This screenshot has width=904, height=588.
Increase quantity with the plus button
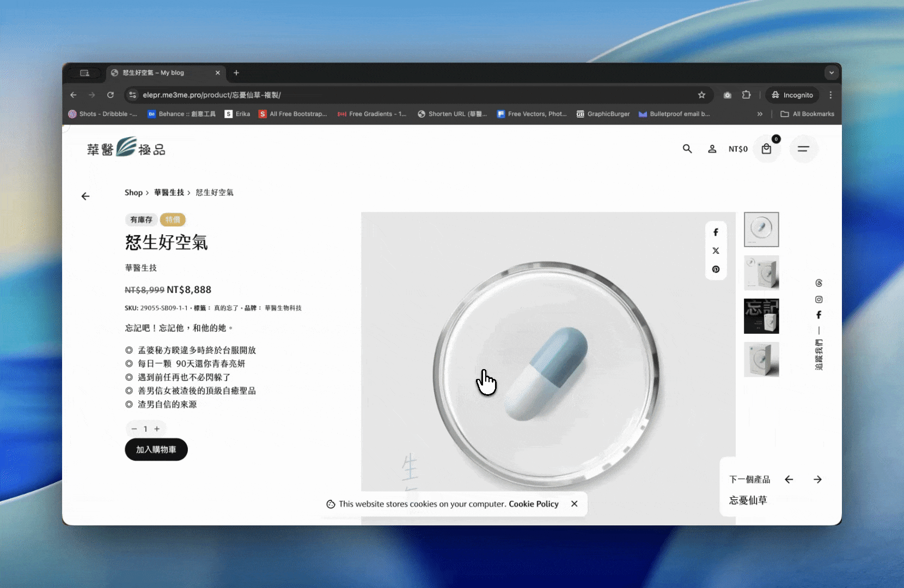[157, 429]
